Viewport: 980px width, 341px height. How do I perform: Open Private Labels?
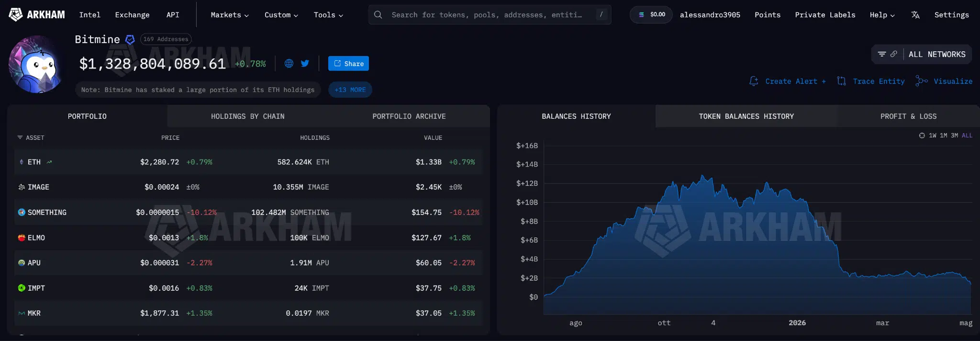(x=825, y=15)
